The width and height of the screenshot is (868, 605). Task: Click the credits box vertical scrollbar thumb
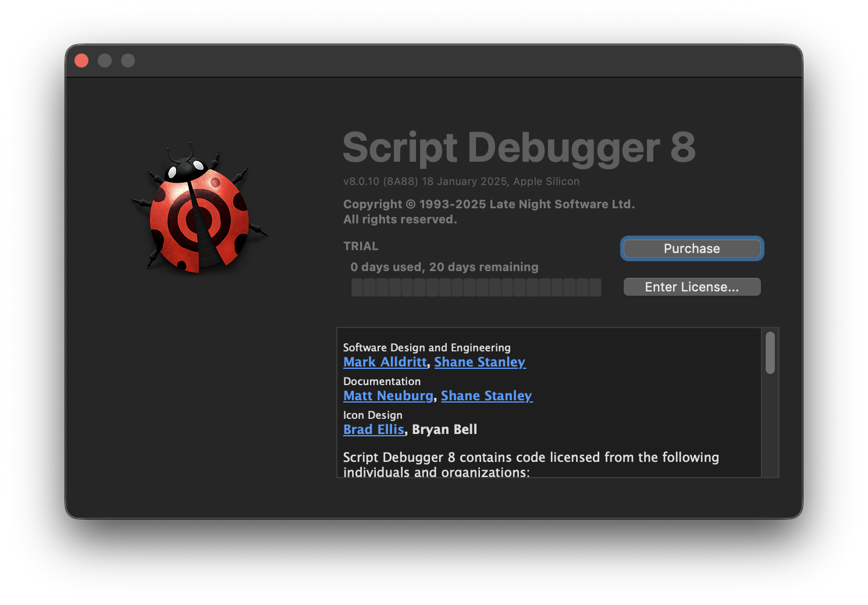(770, 353)
